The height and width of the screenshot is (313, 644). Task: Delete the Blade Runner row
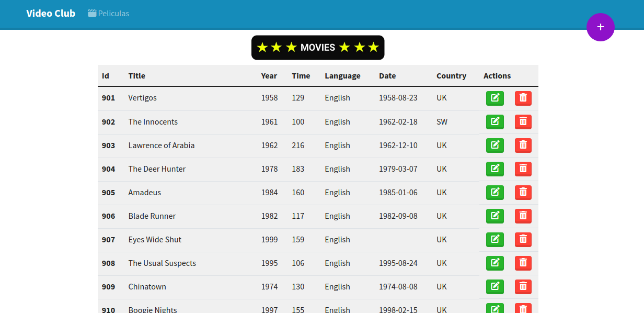click(523, 216)
